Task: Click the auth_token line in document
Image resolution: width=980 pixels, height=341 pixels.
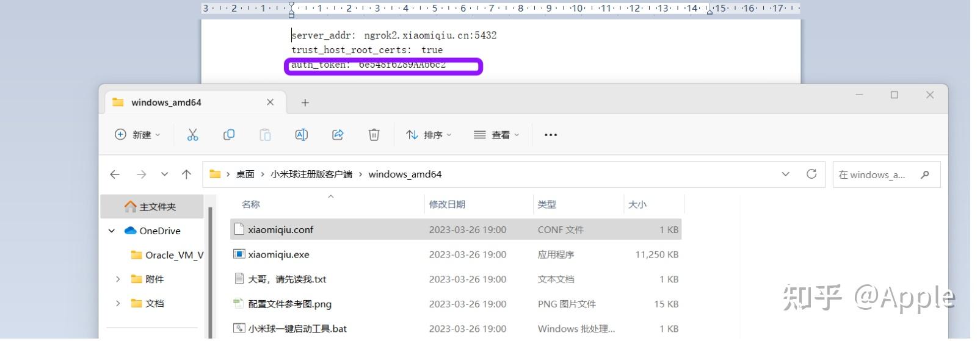Action: [x=368, y=65]
